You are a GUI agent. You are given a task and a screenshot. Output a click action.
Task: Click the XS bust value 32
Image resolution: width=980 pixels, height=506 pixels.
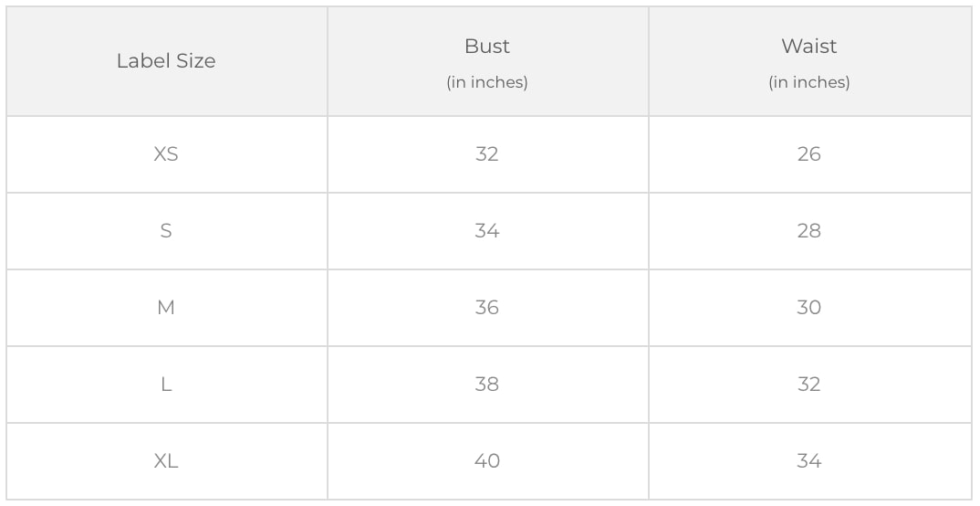(487, 154)
